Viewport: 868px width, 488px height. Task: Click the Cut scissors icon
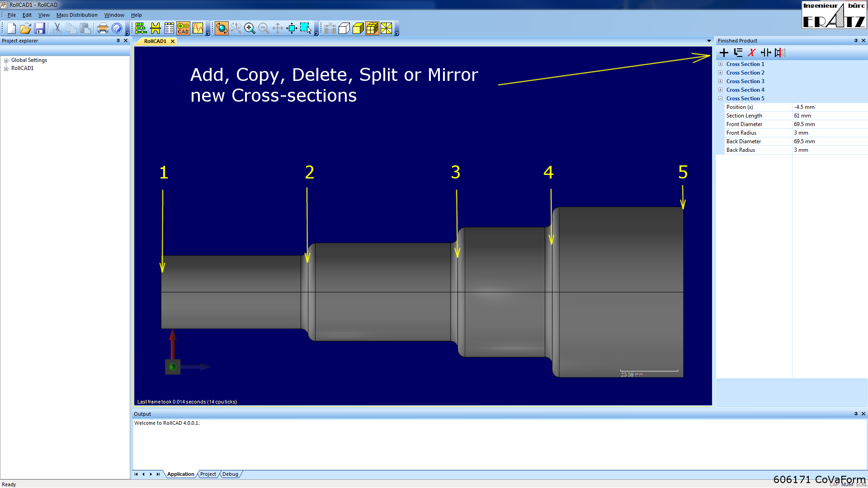click(57, 28)
